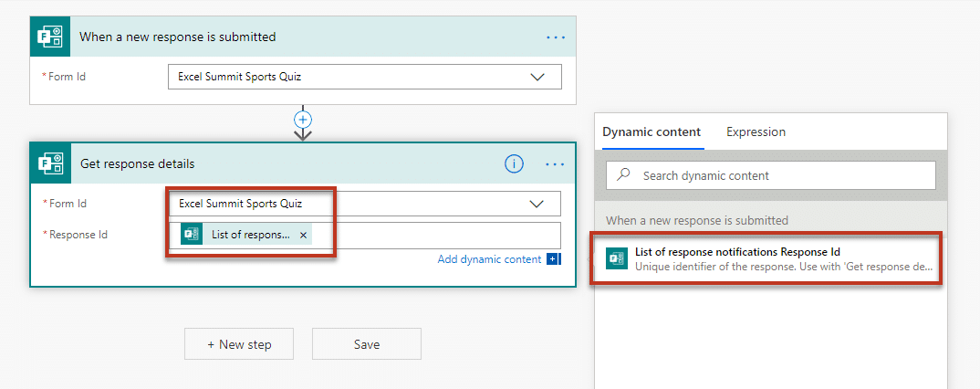This screenshot has width=980, height=389.
Task: Click the info icon on Get response details
Action: 514,164
